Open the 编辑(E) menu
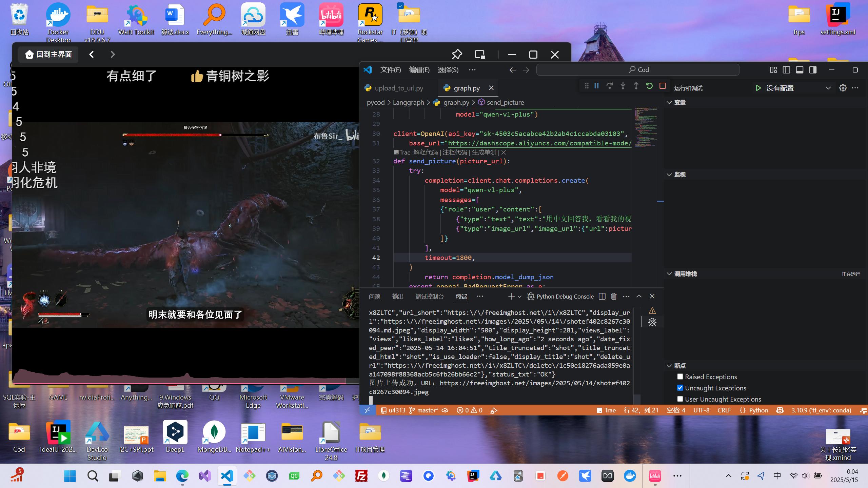868x488 pixels. pyautogui.click(x=419, y=70)
